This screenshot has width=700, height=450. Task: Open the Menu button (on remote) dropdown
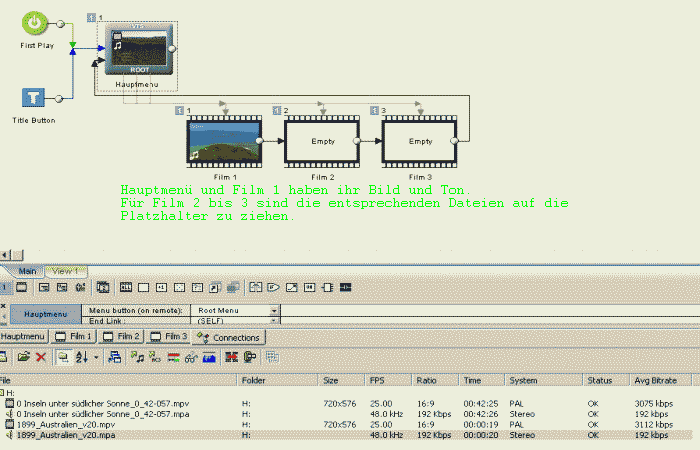pos(274,311)
